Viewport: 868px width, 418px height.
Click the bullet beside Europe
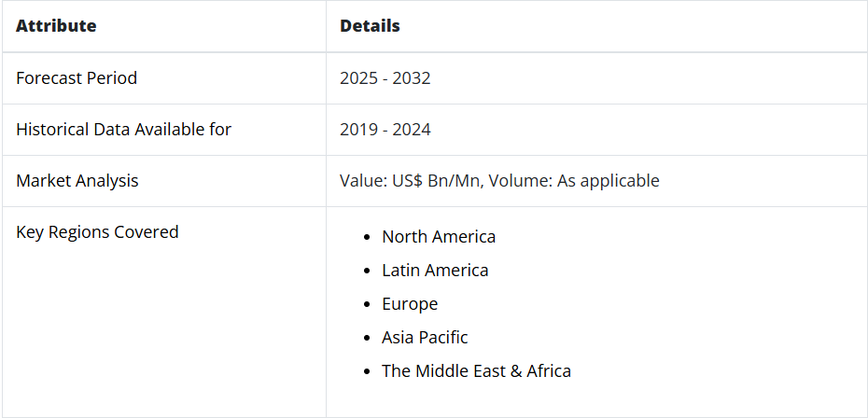367,305
